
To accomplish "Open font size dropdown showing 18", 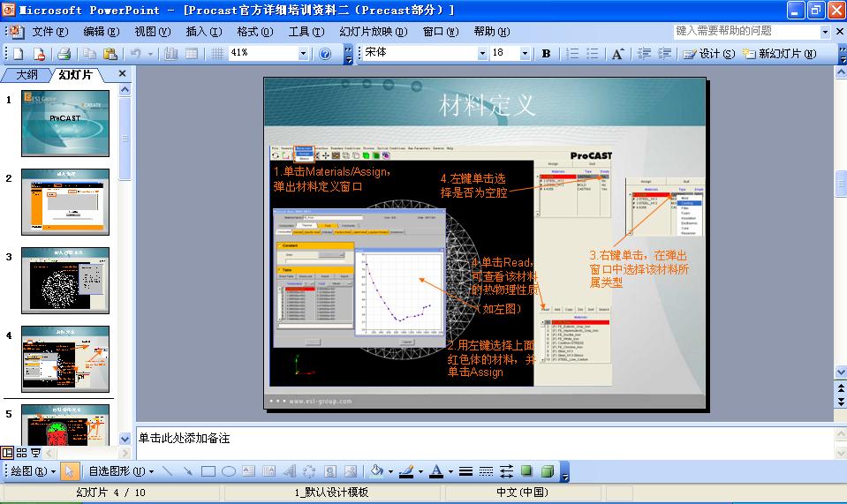I will pyautogui.click(x=525, y=53).
